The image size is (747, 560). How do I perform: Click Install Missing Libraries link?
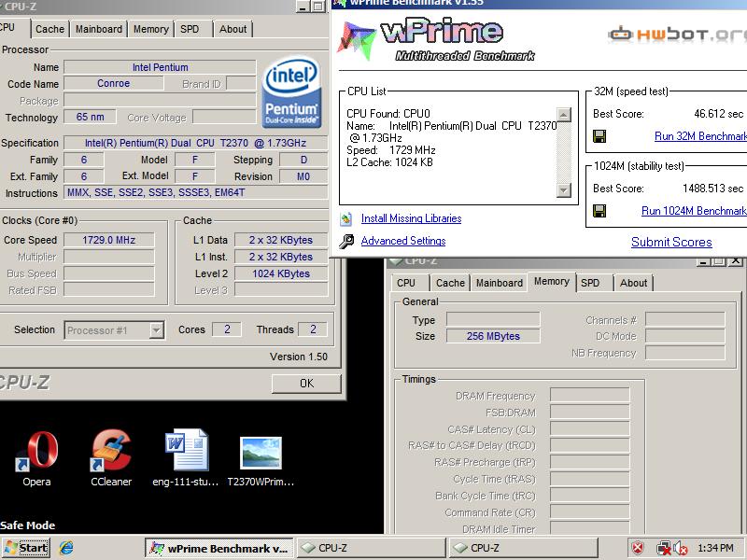tap(411, 218)
